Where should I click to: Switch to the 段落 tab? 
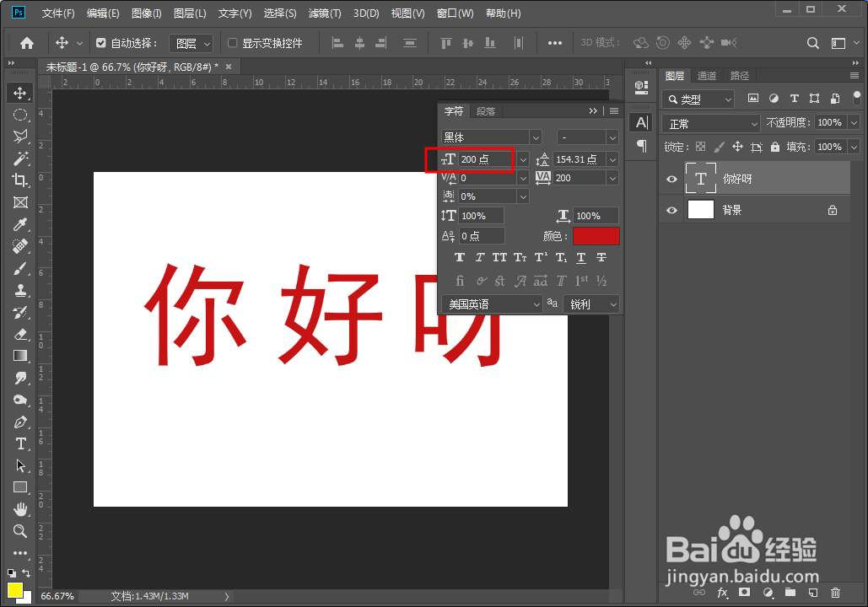pyautogui.click(x=486, y=111)
